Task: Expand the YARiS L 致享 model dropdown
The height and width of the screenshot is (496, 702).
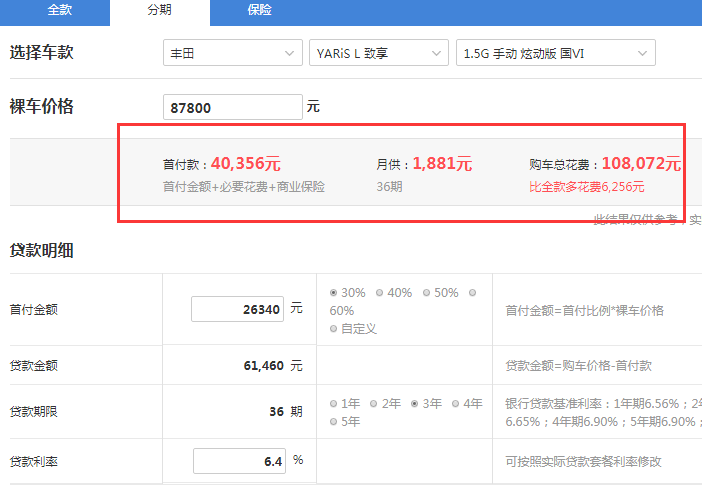Action: pos(379,53)
